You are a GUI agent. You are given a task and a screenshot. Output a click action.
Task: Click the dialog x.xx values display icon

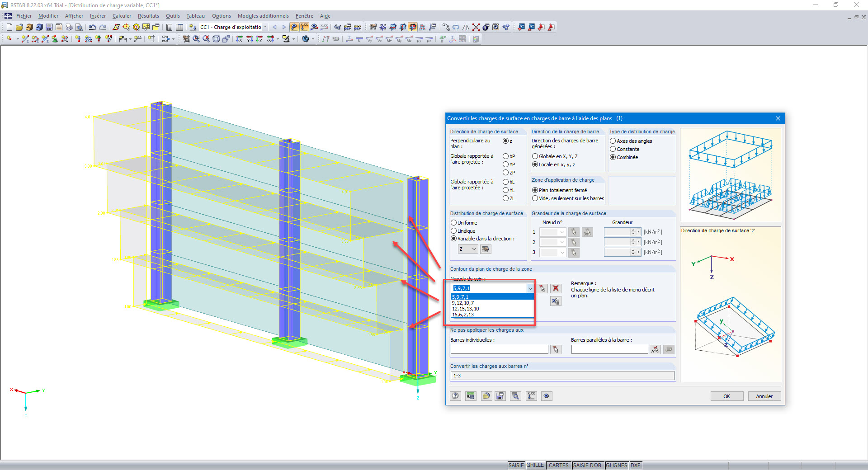[531, 396]
